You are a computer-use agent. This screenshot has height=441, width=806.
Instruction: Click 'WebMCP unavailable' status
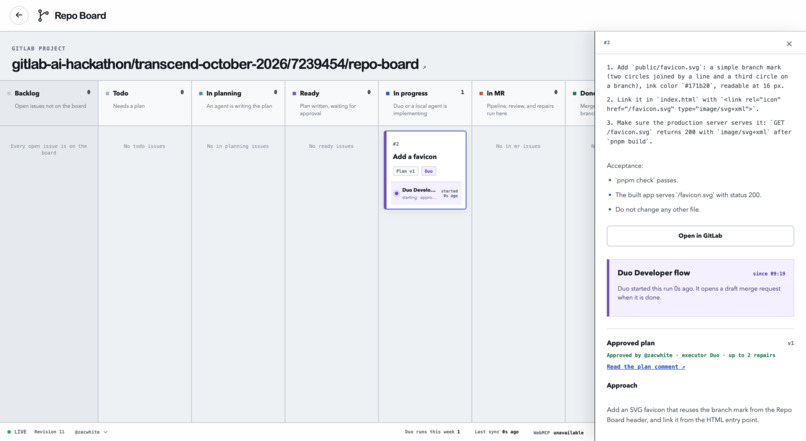tap(558, 433)
